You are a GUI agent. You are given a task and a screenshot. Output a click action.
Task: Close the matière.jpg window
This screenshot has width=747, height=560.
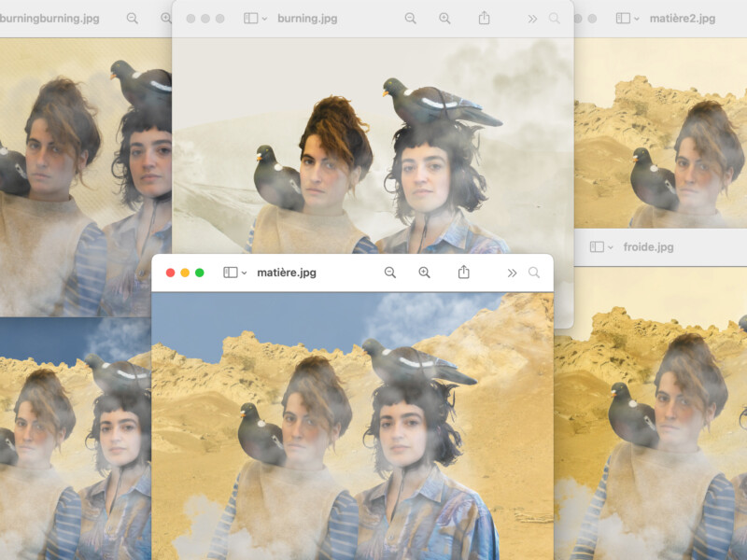(x=170, y=273)
